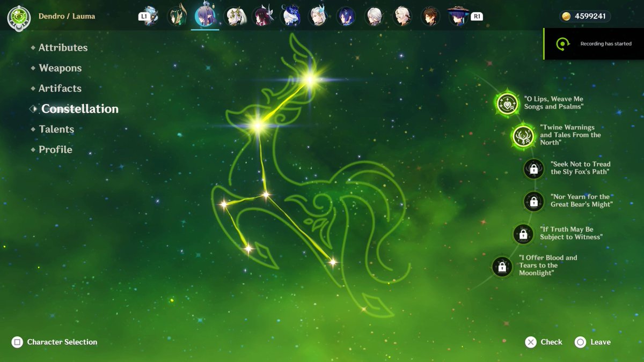Select the highlighted purple-haired Lauma portrait
The image size is (644, 362).
206,16
